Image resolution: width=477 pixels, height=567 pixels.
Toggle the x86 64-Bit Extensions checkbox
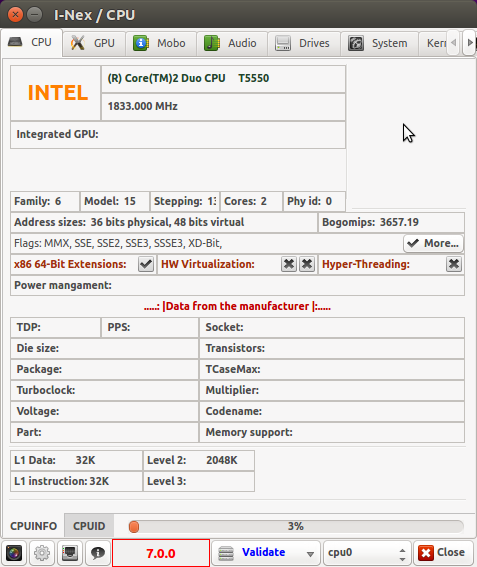(146, 264)
